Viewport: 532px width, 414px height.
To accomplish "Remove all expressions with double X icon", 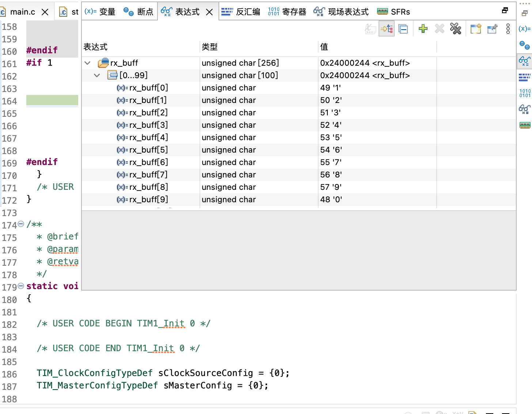I will pos(456,28).
